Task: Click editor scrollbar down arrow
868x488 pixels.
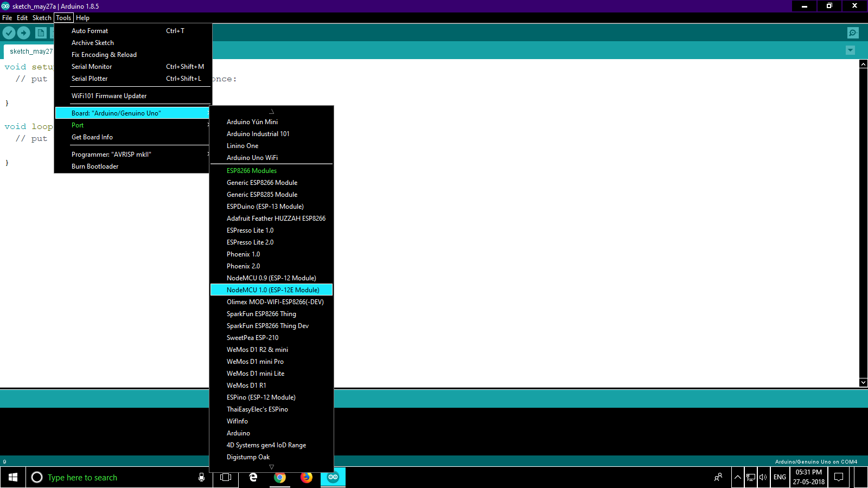Action: [863, 382]
